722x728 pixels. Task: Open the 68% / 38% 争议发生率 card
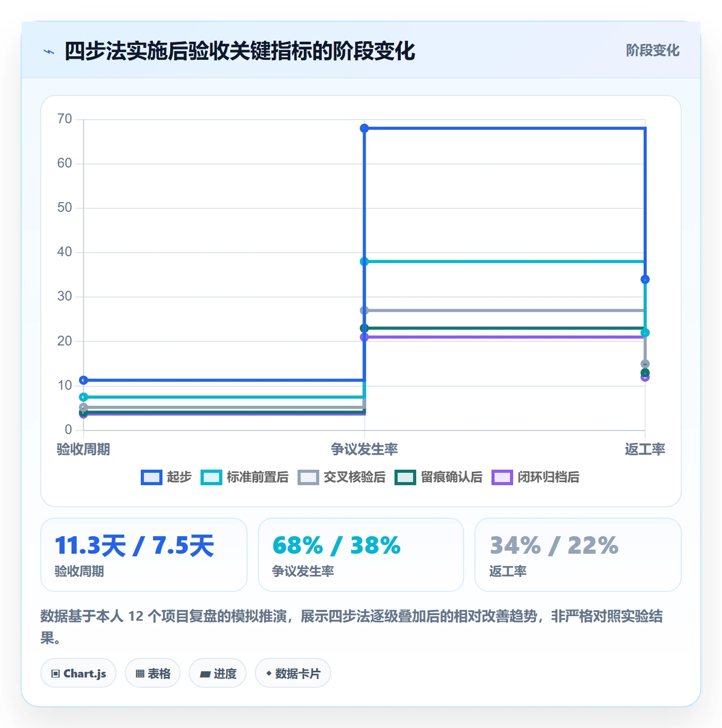(x=361, y=555)
